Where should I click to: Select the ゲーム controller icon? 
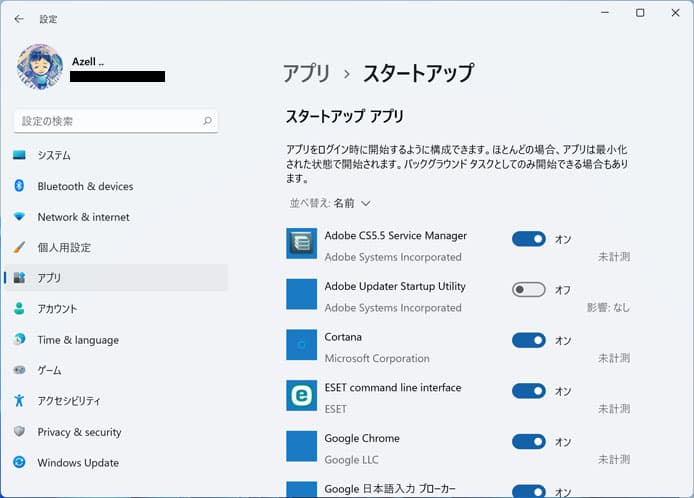[x=19, y=370]
